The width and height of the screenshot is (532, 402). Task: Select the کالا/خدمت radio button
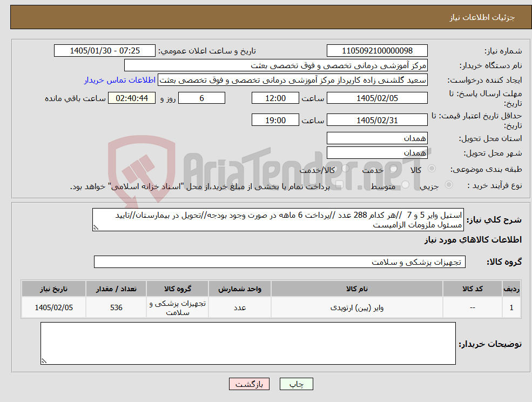pyautogui.click(x=345, y=168)
